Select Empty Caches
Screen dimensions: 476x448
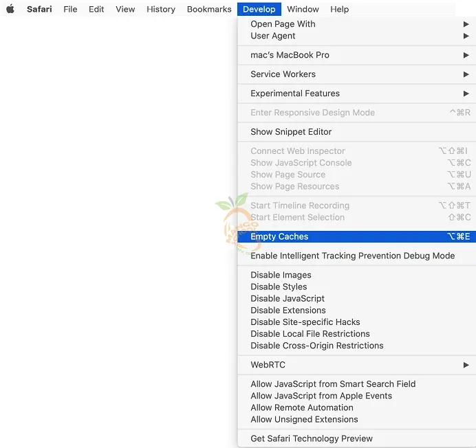(x=357, y=236)
